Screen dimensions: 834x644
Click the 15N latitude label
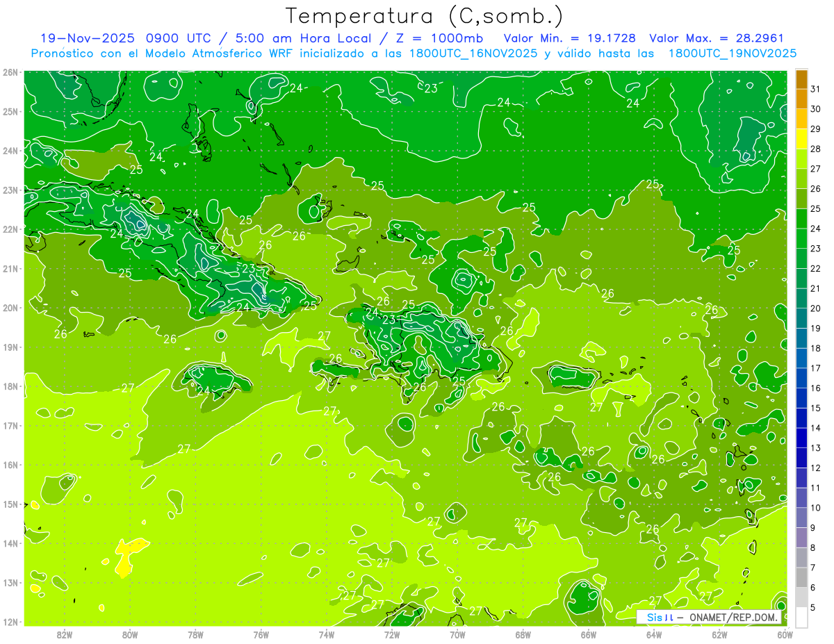point(10,504)
